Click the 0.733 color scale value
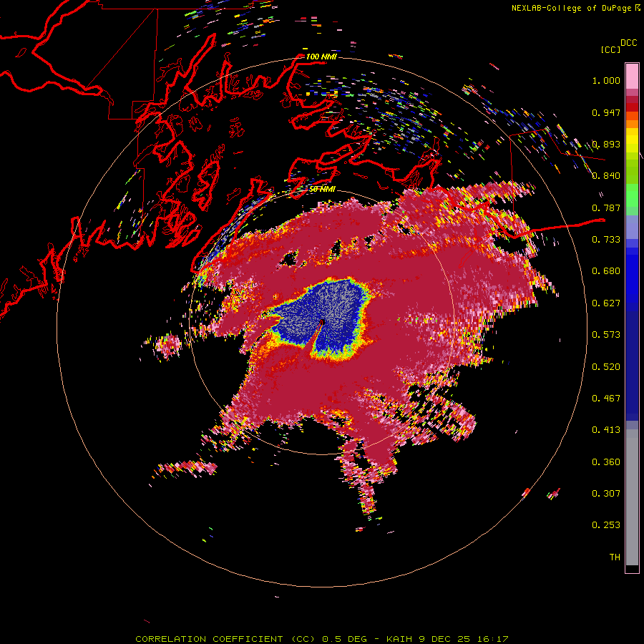Viewport: 644px width, 644px height. tap(606, 240)
